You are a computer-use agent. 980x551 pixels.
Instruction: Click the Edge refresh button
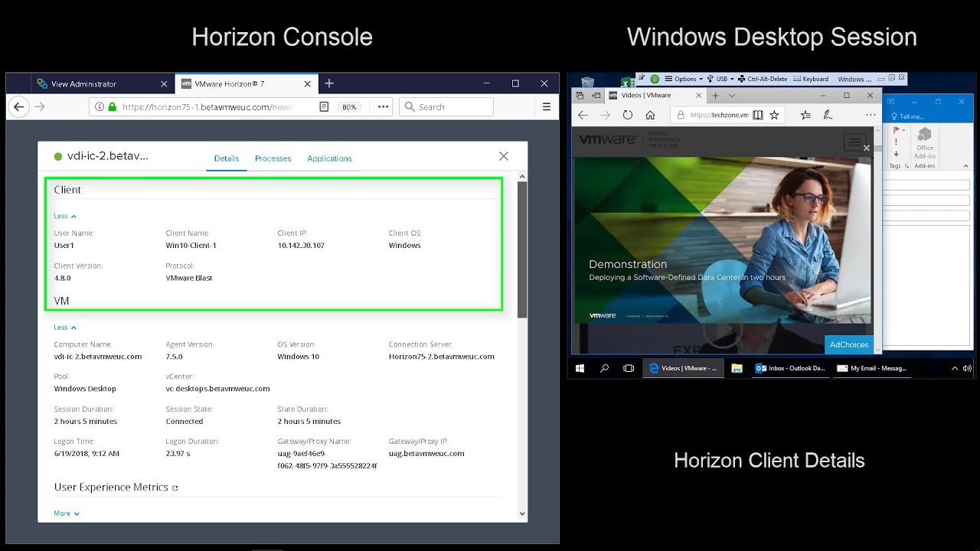[x=628, y=115]
